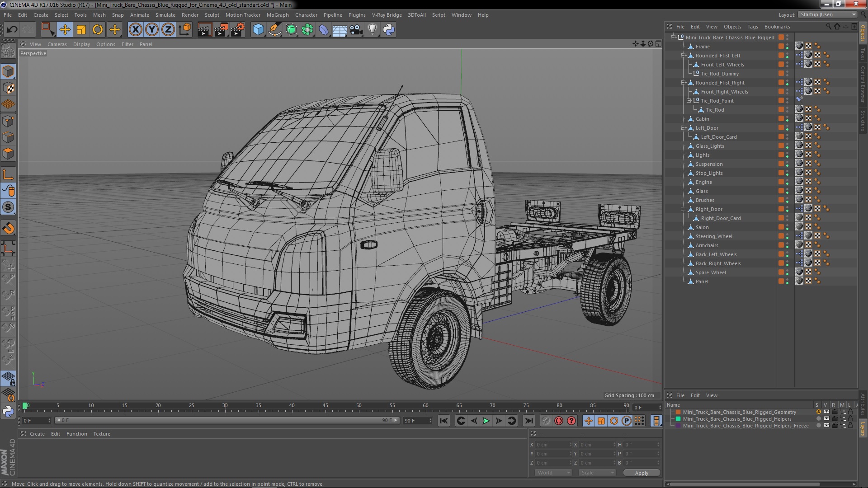Open the V-Ray Bridge menu
Viewport: 868px width, 488px height.
(x=387, y=15)
